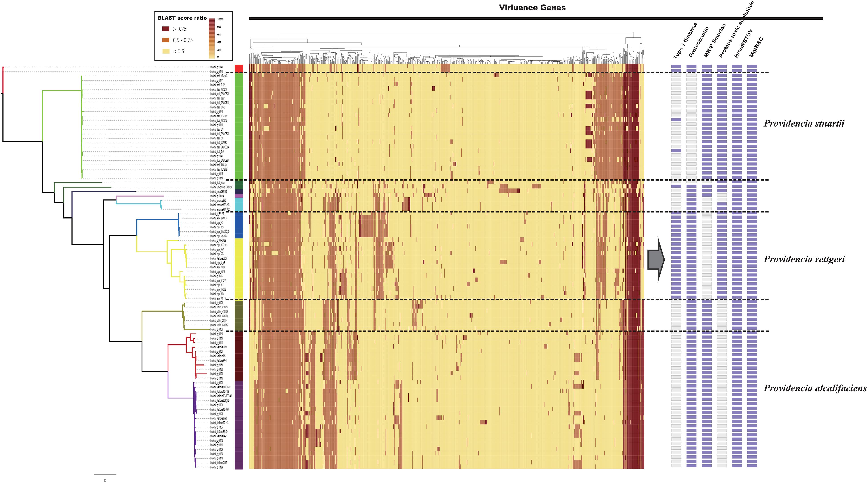Viewport: 868px width, 483px height.
Task: Click tree leaf 'Providencia_rettgeri_PR1'
Action: tap(217, 285)
